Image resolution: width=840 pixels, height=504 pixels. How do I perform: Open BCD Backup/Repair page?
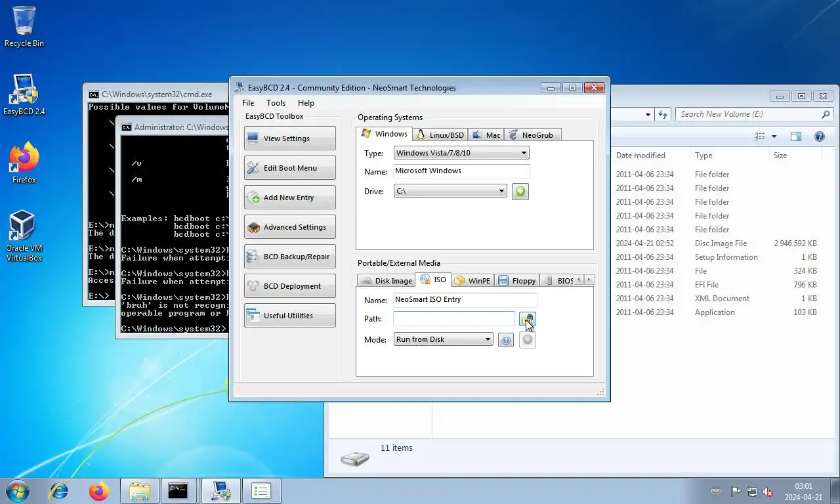coord(289,257)
